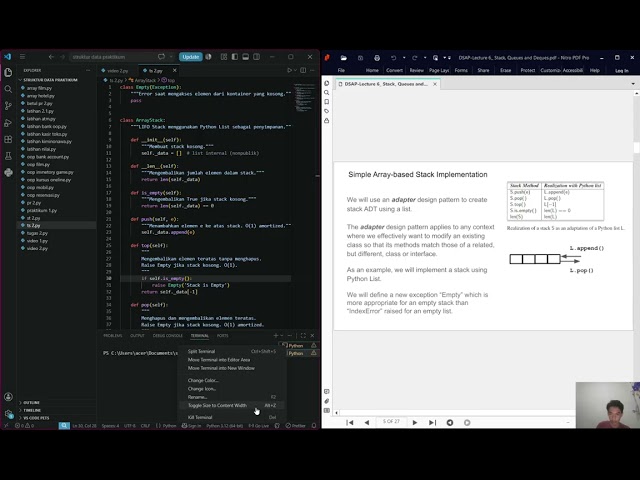
Task: Click the VS Code command center search field
Action: pyautogui.click(x=118, y=57)
